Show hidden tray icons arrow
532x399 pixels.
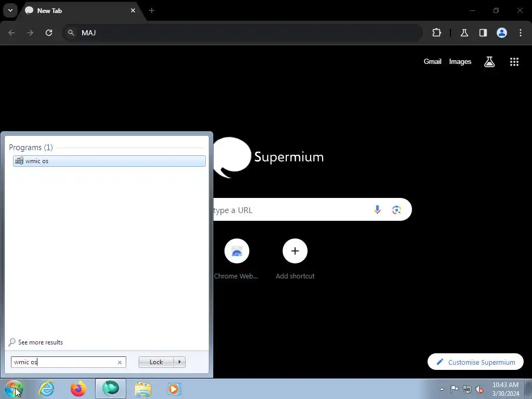tap(442, 389)
